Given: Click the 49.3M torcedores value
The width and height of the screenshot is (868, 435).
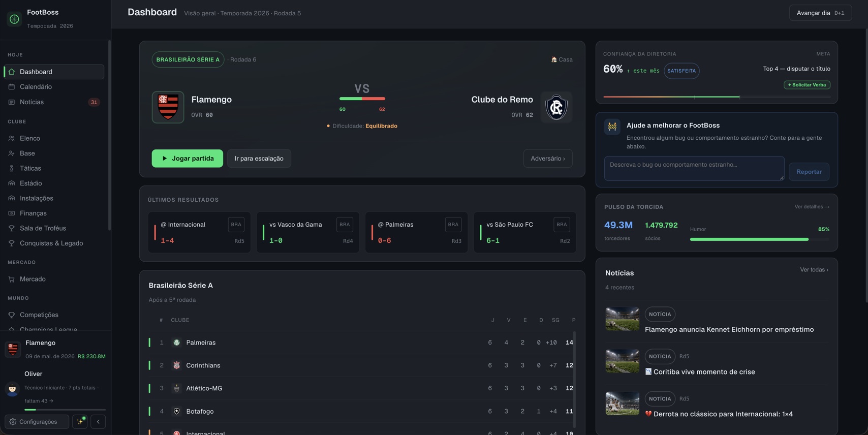Looking at the screenshot, I should (618, 225).
